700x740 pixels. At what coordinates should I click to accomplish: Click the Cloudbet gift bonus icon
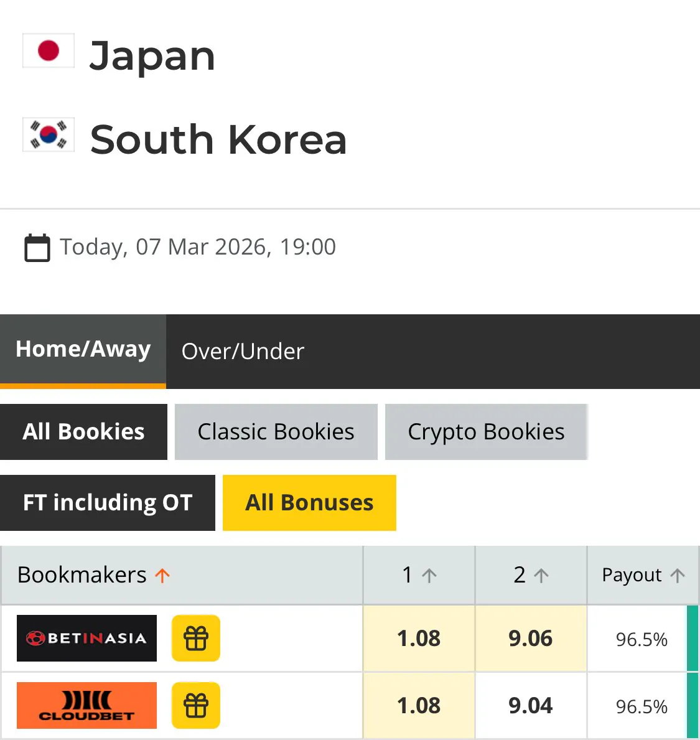(196, 705)
